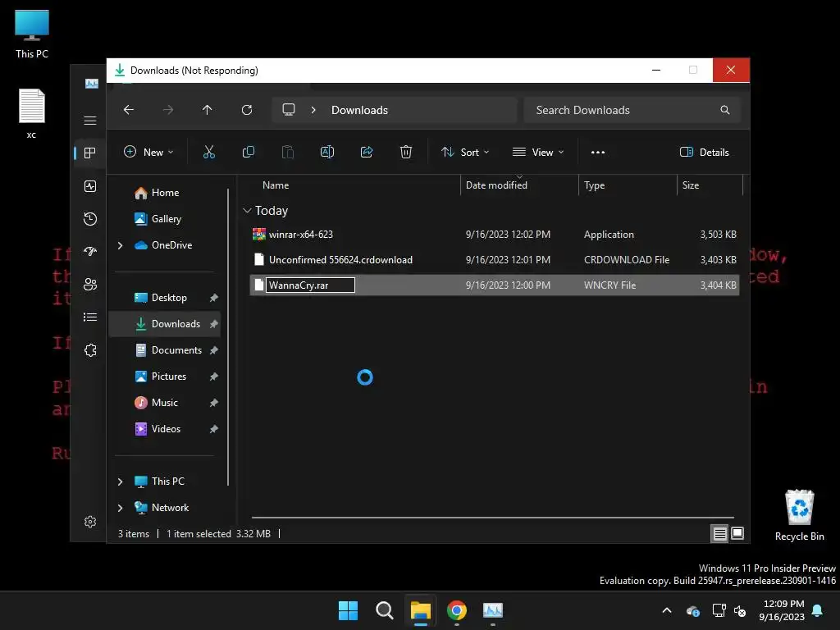This screenshot has width=840, height=630.
Task: Open Task Manager settings gear
Action: tap(90, 522)
